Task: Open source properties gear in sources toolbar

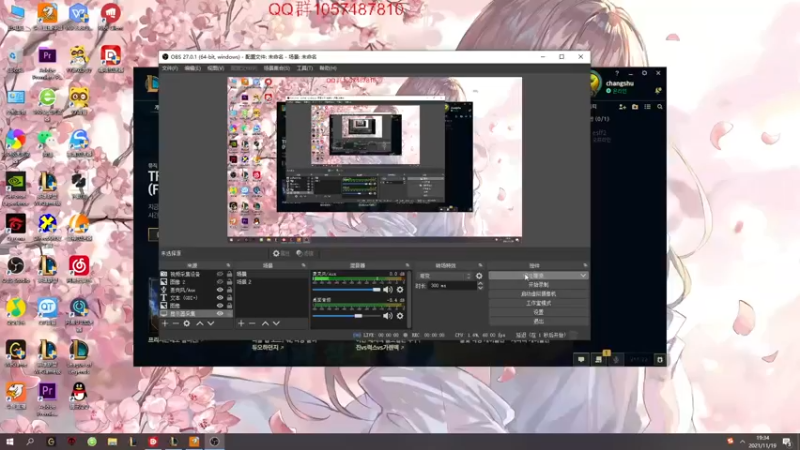Action: [187, 323]
